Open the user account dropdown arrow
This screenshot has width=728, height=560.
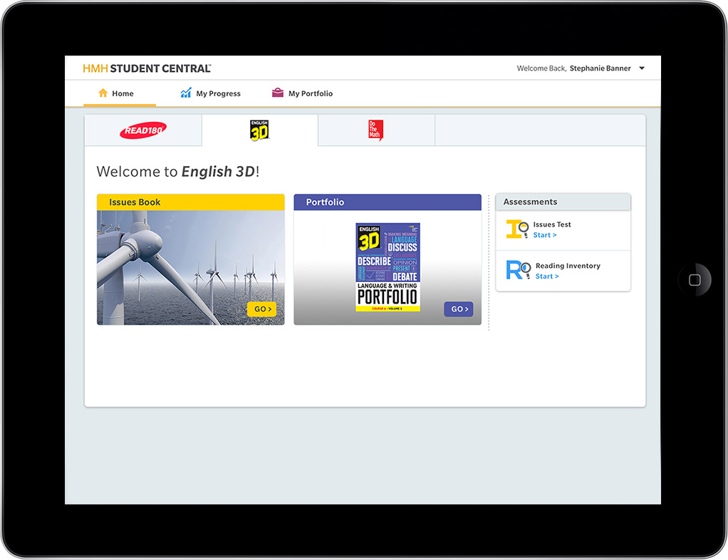(642, 68)
